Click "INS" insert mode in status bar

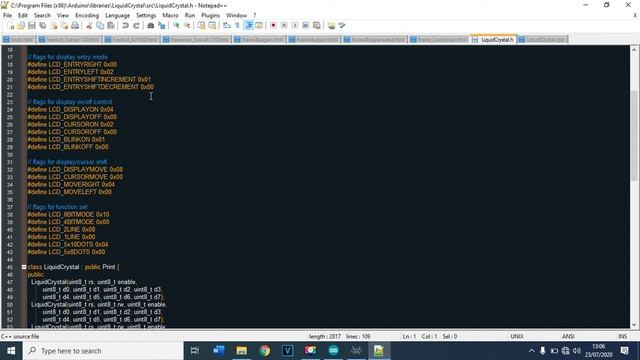pos(622,336)
